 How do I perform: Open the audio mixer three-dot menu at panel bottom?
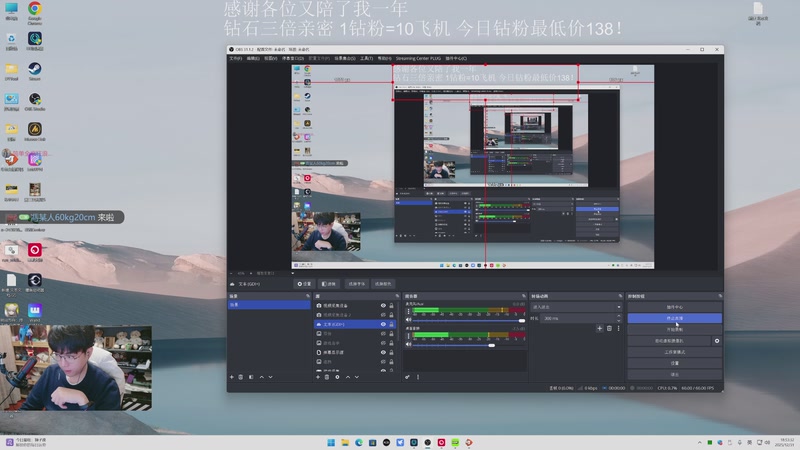[x=418, y=377]
